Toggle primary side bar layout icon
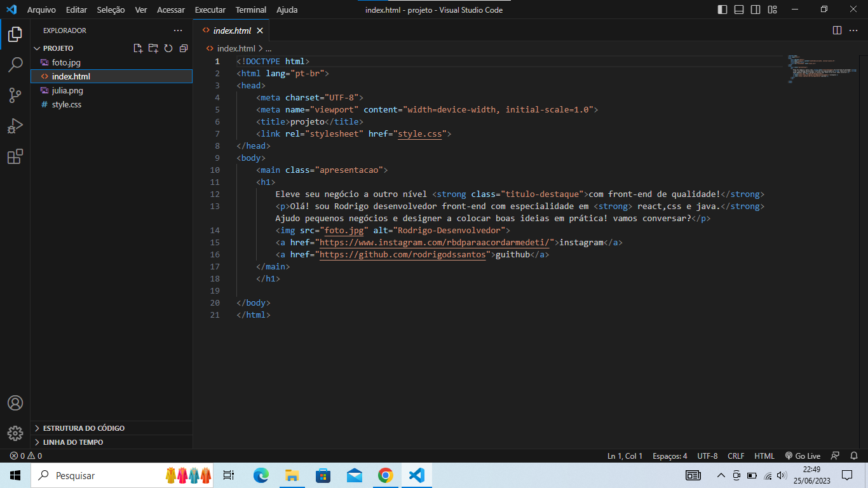Viewport: 868px width, 488px height. coord(722,10)
